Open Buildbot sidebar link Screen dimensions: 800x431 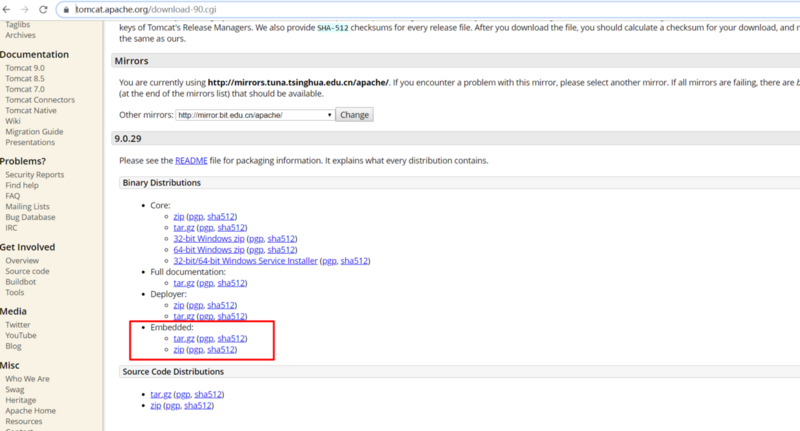tap(20, 282)
